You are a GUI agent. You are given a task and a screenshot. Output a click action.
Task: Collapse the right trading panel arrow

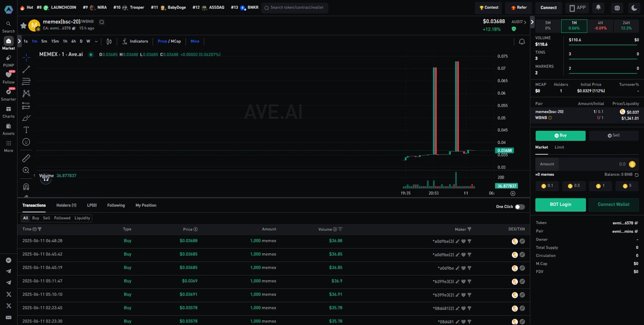pos(532,22)
